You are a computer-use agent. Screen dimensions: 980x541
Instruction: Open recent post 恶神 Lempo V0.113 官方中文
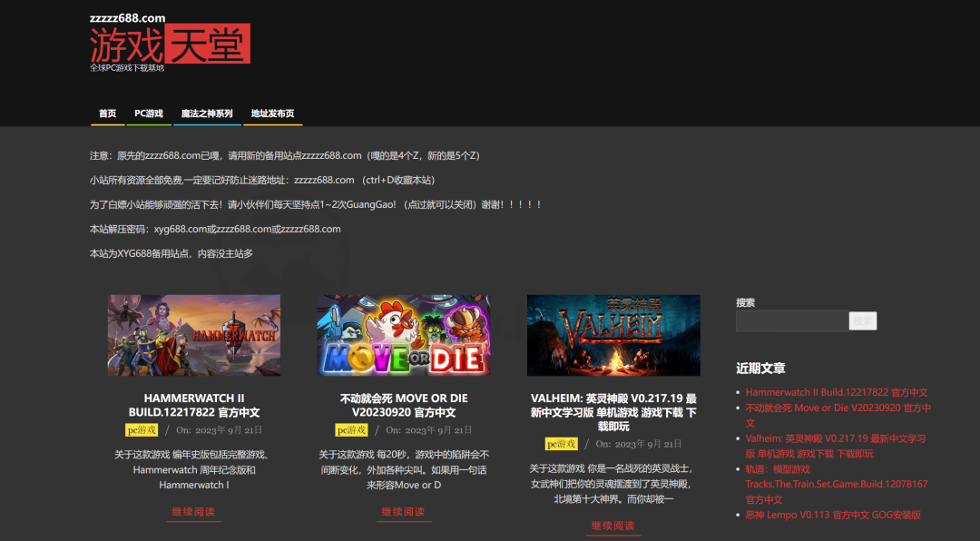[x=833, y=515]
